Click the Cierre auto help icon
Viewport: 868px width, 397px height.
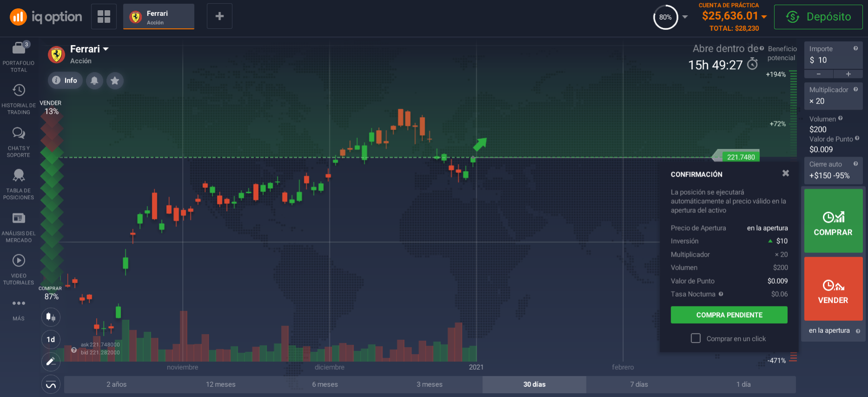tap(855, 164)
